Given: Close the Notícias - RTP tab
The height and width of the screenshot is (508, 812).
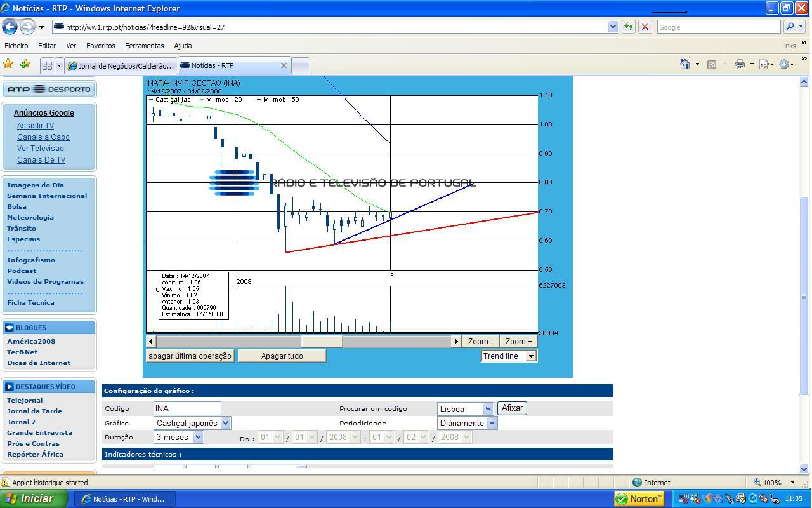Looking at the screenshot, I should 284,65.
